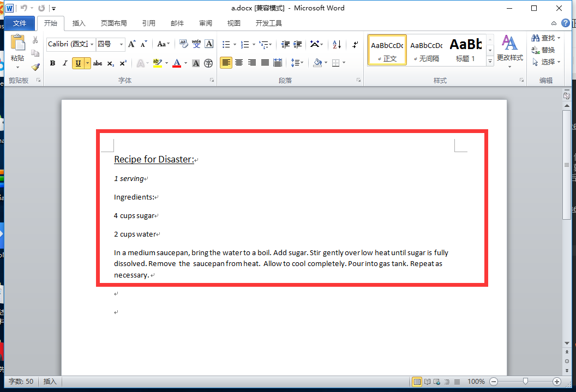Switch to draft view
This screenshot has width=576, height=392.
click(457, 382)
